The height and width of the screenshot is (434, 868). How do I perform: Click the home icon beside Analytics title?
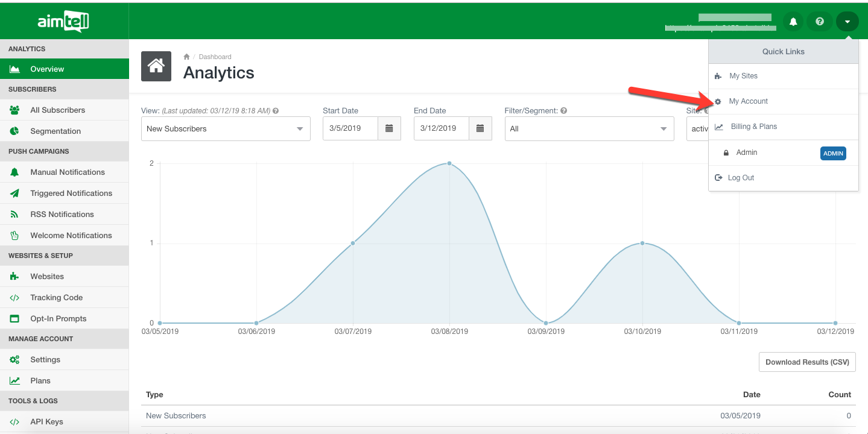coord(156,66)
